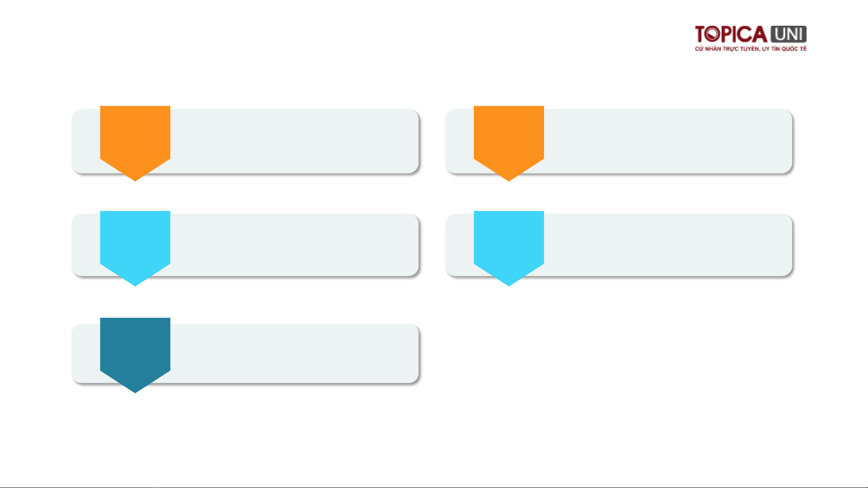Viewport: 868px width, 488px height.
Task: Click the red TOPICA logo wordmark
Action: click(x=731, y=34)
